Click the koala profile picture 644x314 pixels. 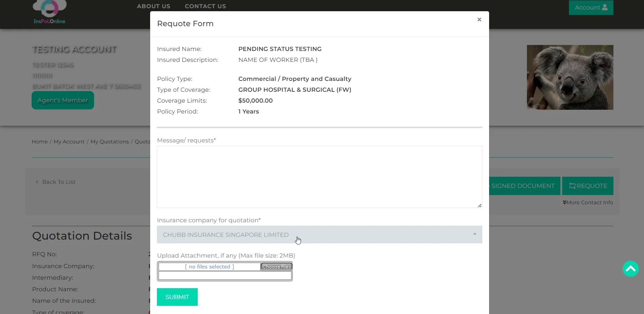click(x=570, y=77)
